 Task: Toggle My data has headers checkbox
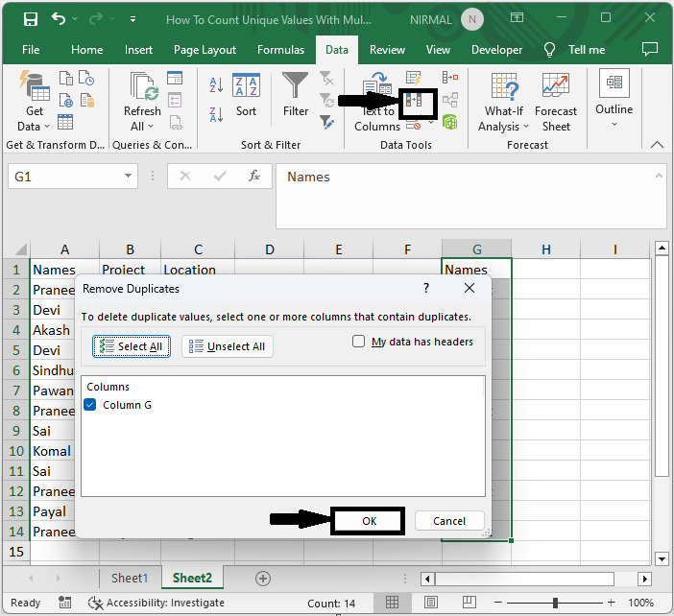(x=358, y=342)
